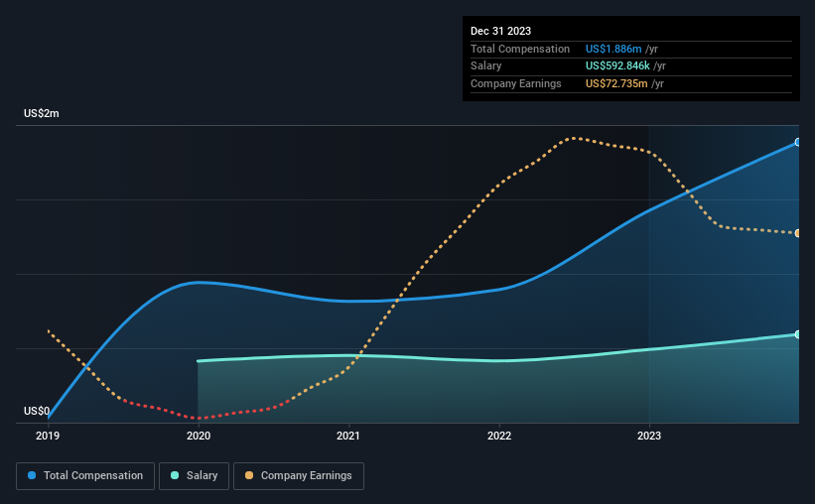Click the 2023 x-axis label
This screenshot has width=815, height=504.
coord(649,436)
